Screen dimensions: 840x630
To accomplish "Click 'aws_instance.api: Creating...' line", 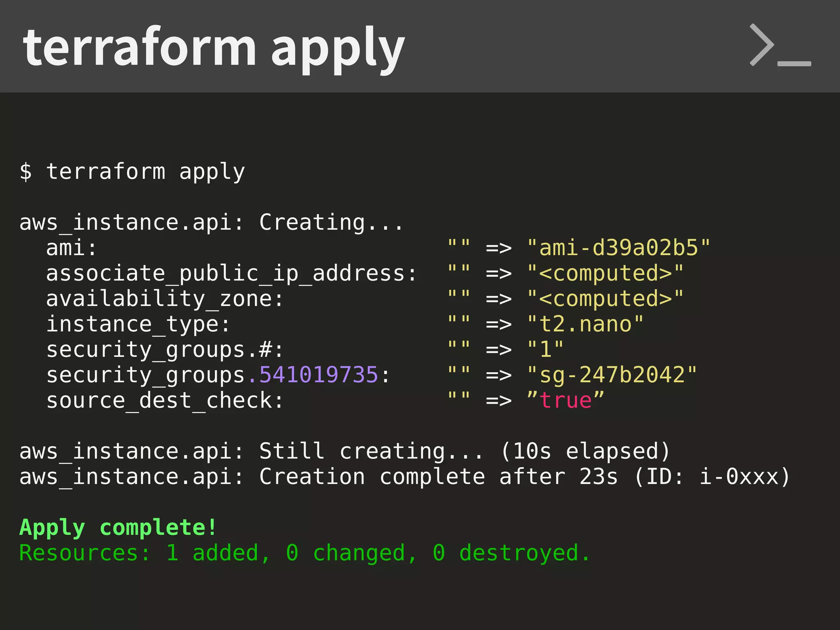I will tap(212, 223).
